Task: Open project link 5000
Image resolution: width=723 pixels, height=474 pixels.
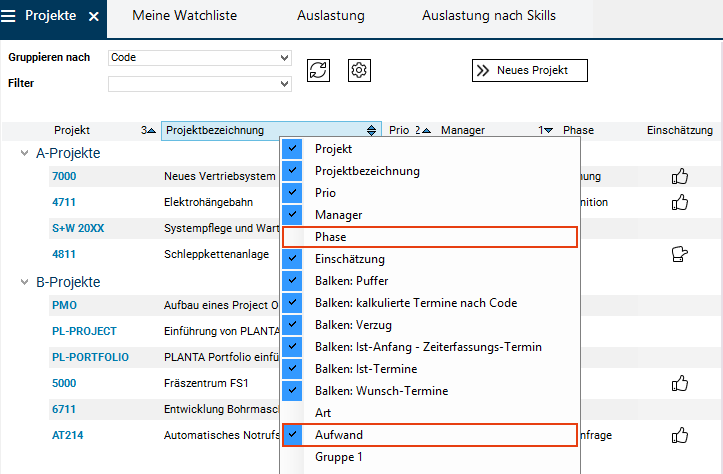Action: pos(64,383)
